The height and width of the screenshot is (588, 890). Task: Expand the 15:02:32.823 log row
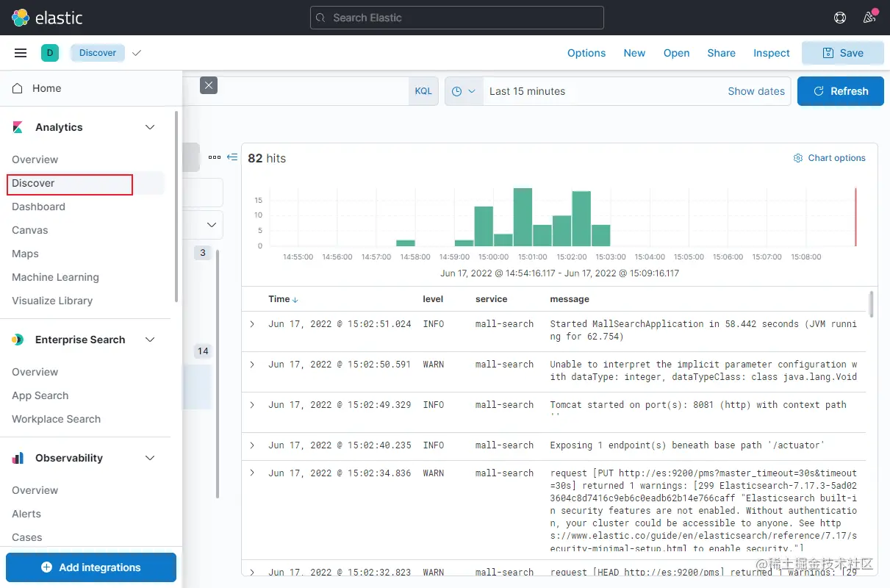[252, 572]
